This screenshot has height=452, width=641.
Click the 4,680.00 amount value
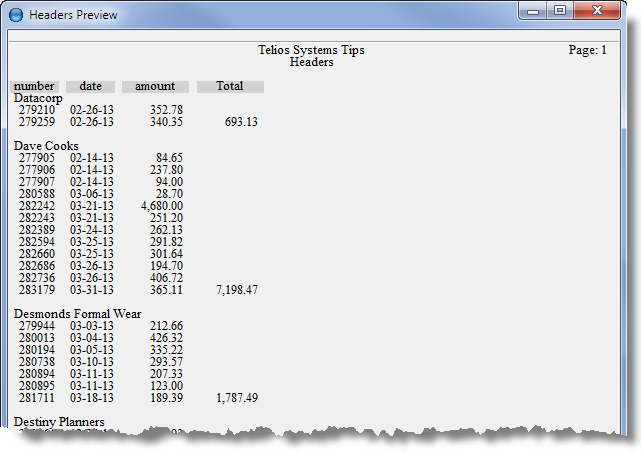(x=162, y=206)
